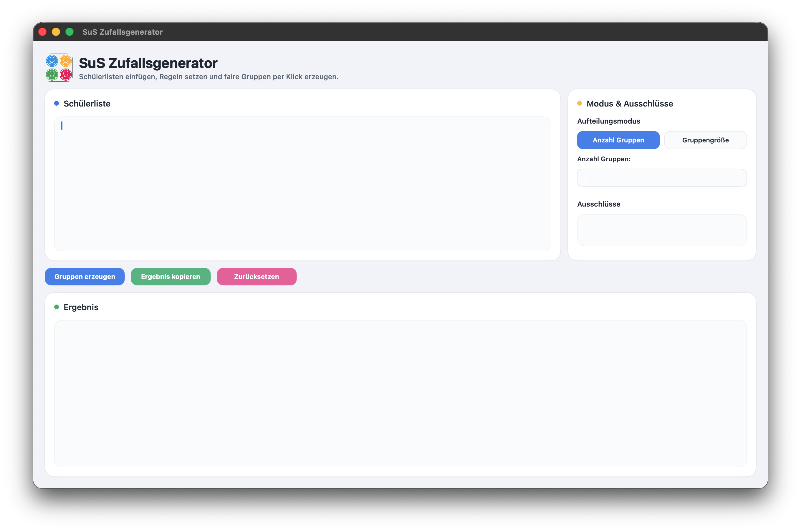Viewport: 801px width, 532px height.
Task: Copy the result with Ergebnis kopieren
Action: pyautogui.click(x=171, y=277)
